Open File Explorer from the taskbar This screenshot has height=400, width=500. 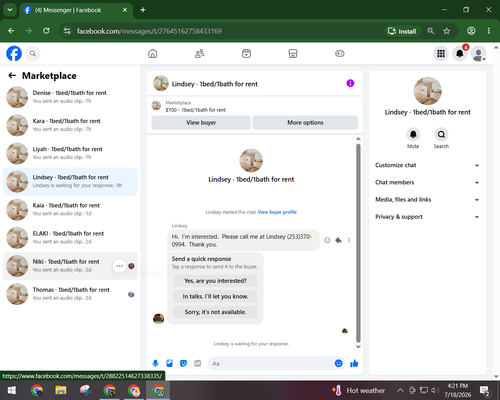click(x=61, y=390)
